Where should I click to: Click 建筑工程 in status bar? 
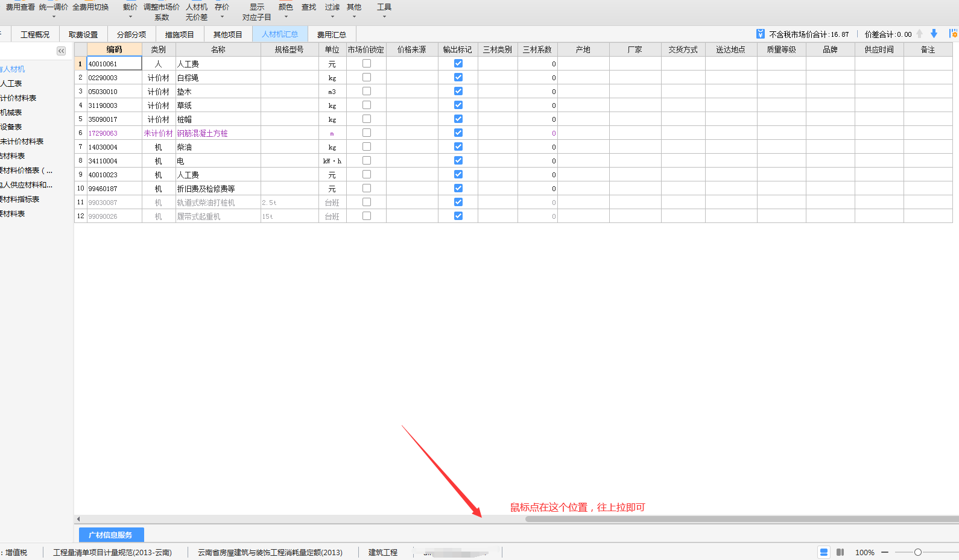click(383, 552)
